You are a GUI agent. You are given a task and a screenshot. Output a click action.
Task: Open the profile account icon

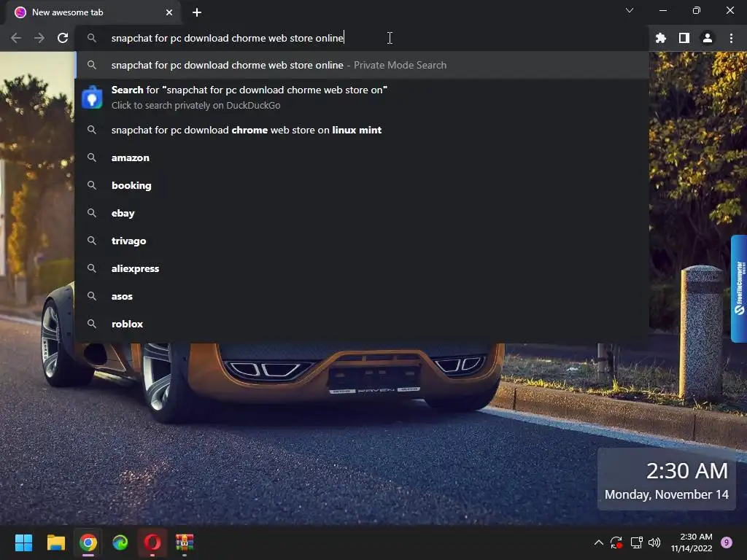[x=708, y=38]
